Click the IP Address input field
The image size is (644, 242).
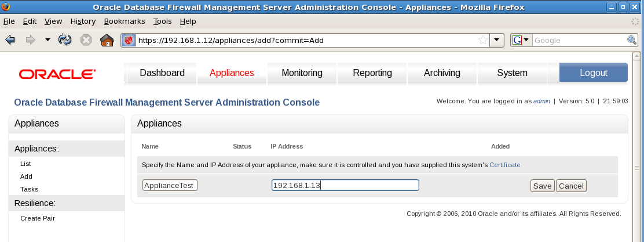coord(345,185)
